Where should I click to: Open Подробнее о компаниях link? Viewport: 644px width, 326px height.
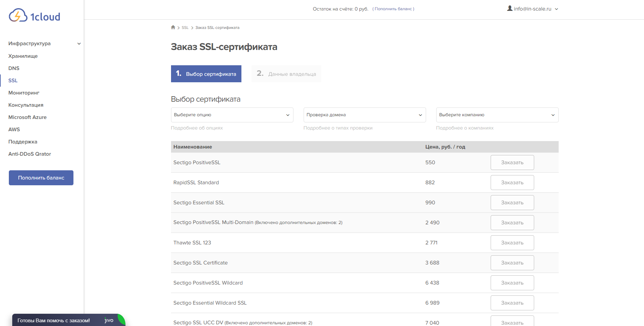(465, 128)
